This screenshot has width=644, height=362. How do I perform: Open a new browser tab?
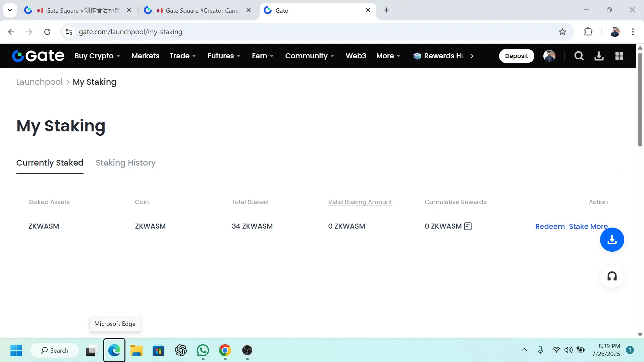[x=386, y=10]
